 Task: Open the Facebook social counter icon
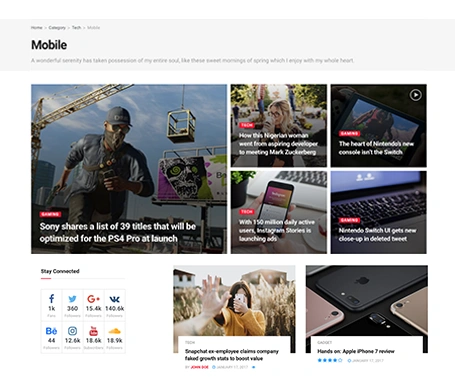(51, 299)
